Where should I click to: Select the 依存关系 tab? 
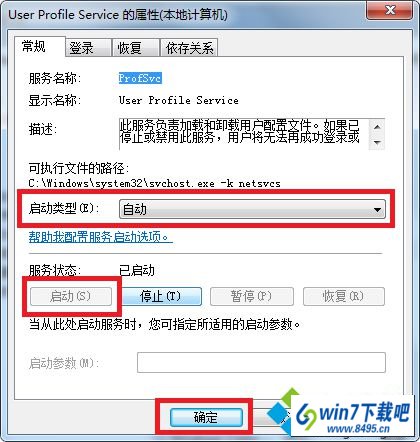(x=189, y=48)
